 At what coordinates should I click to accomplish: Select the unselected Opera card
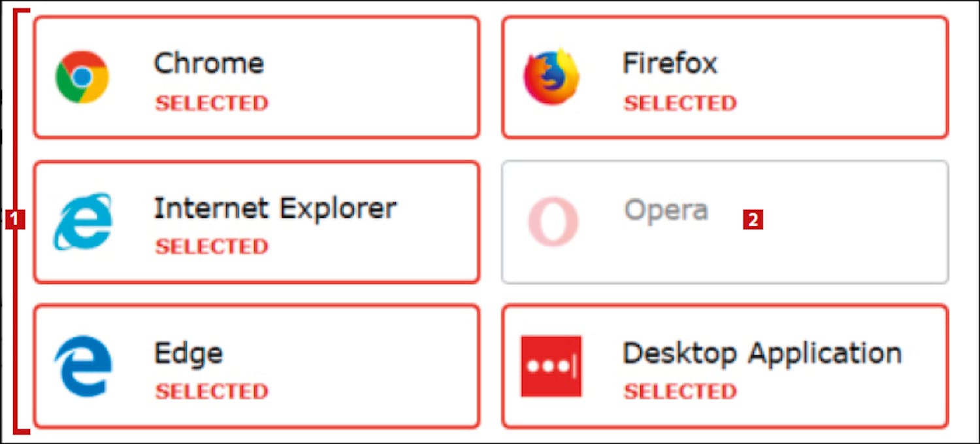point(725,222)
